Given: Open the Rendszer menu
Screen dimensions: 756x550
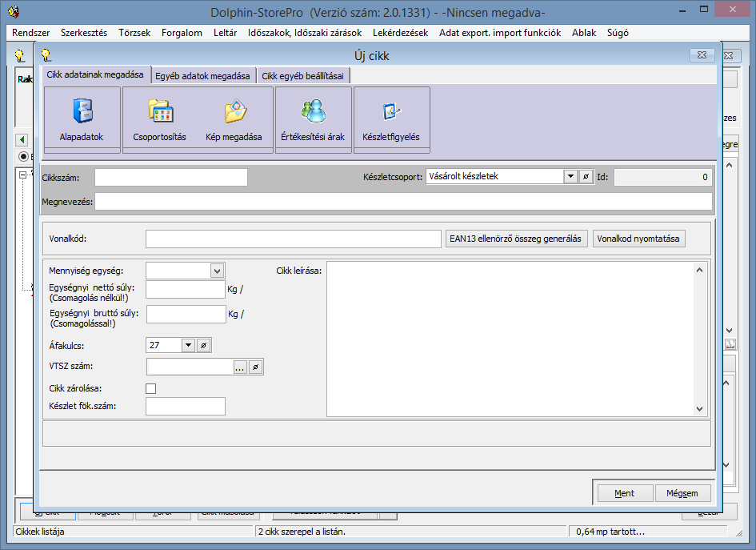Looking at the screenshot, I should pos(31,33).
